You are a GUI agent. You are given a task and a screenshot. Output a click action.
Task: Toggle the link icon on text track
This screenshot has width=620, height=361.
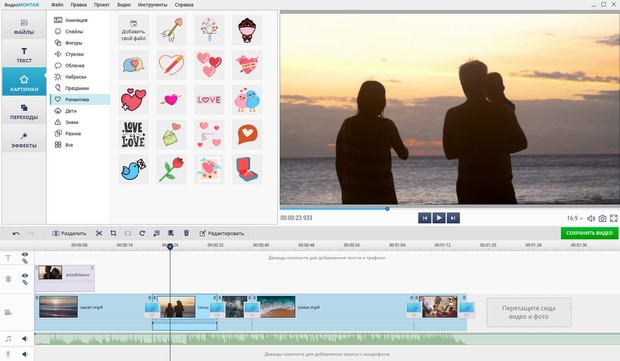(x=25, y=261)
